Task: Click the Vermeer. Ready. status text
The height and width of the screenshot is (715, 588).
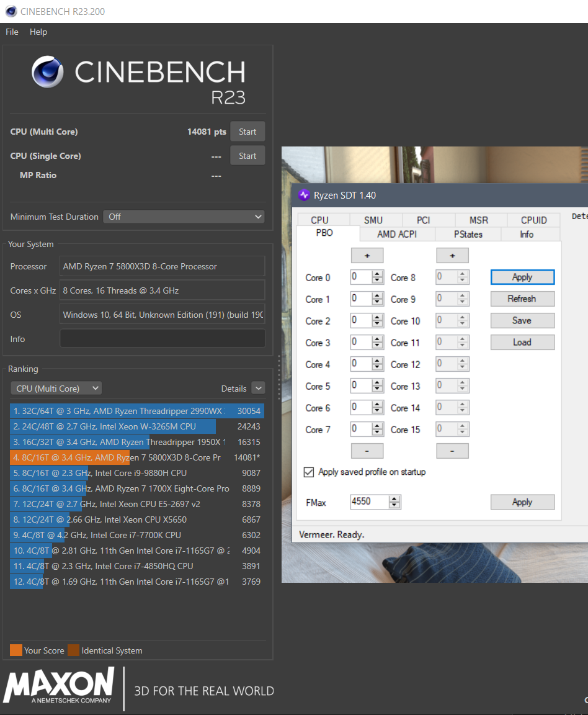Action: [331, 534]
